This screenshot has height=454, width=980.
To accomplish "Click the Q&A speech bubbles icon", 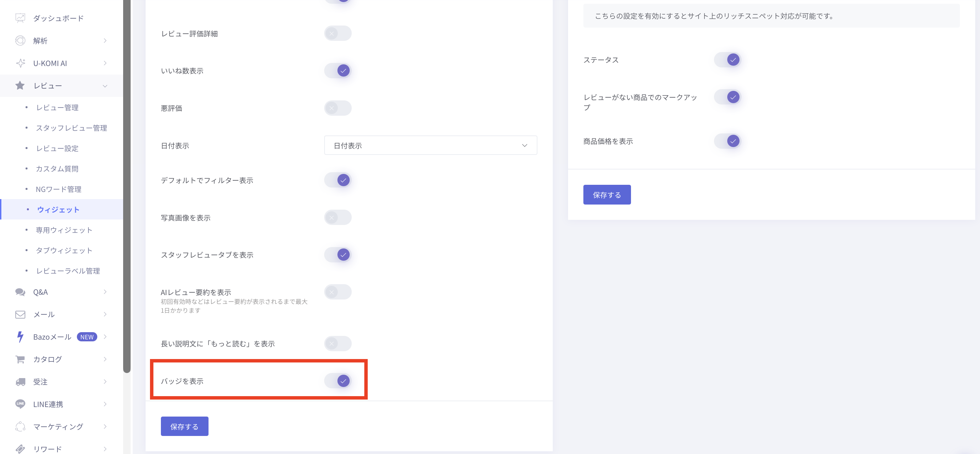I will point(20,292).
